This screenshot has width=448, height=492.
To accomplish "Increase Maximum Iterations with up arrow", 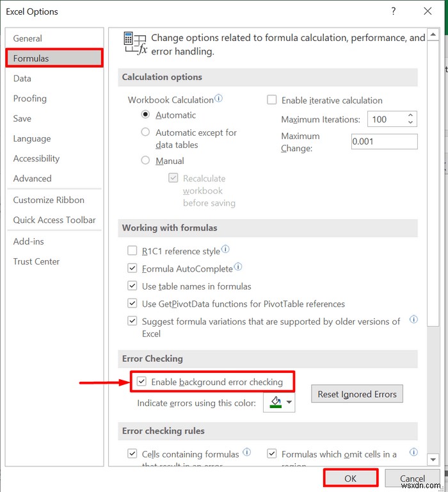I will click(410, 115).
